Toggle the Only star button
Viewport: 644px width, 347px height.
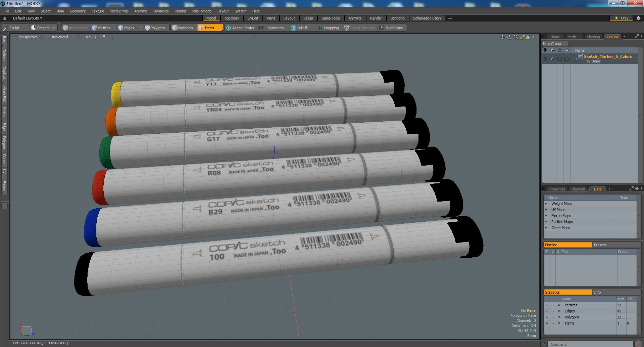pyautogui.click(x=622, y=18)
